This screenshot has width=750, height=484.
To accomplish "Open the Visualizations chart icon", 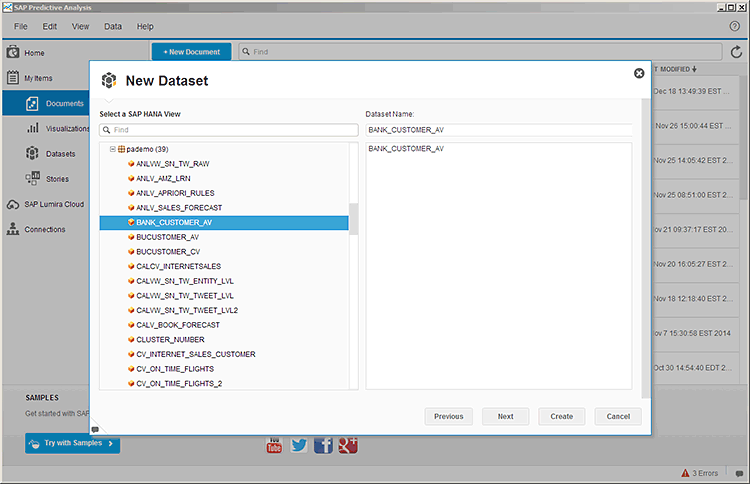I will coord(33,128).
